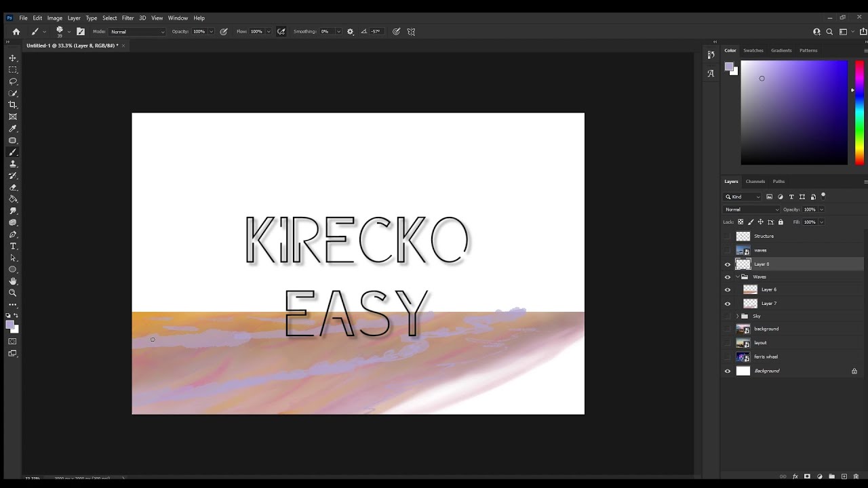Add a layer style fx
The width and height of the screenshot is (868, 488).
pos(795,476)
